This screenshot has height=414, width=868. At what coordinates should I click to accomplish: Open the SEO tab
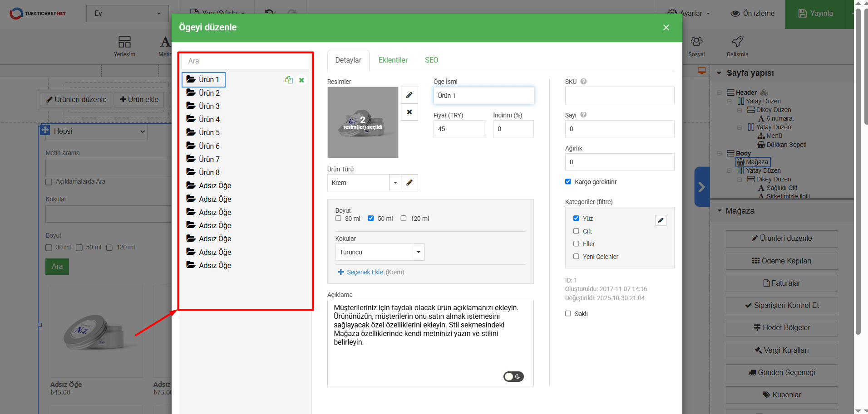pyautogui.click(x=431, y=60)
